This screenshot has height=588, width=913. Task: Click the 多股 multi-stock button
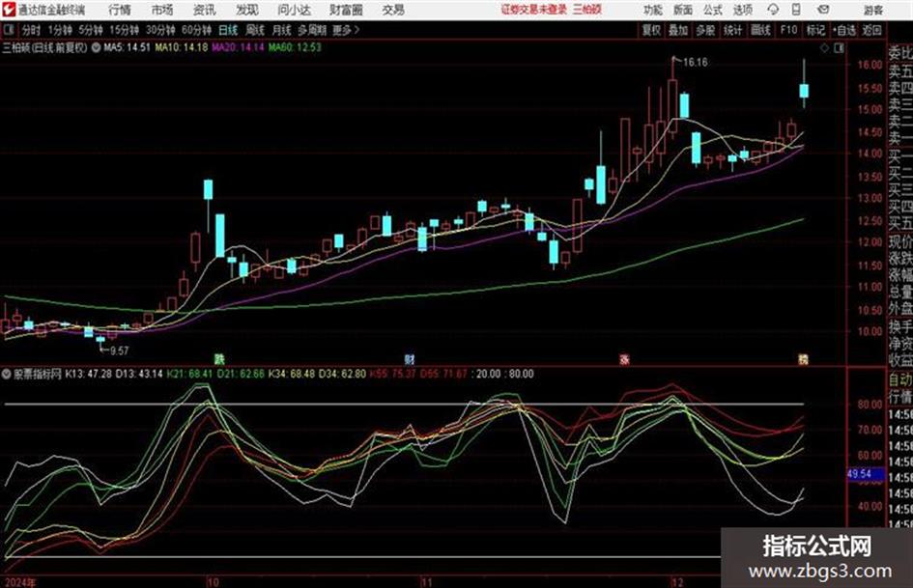click(x=705, y=30)
